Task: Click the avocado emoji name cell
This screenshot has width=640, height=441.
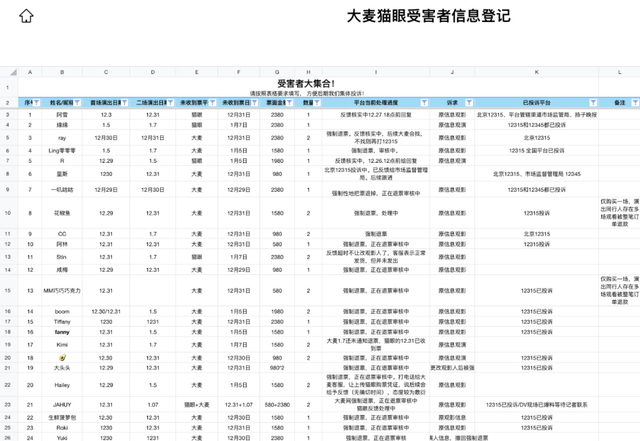Action: (62, 358)
